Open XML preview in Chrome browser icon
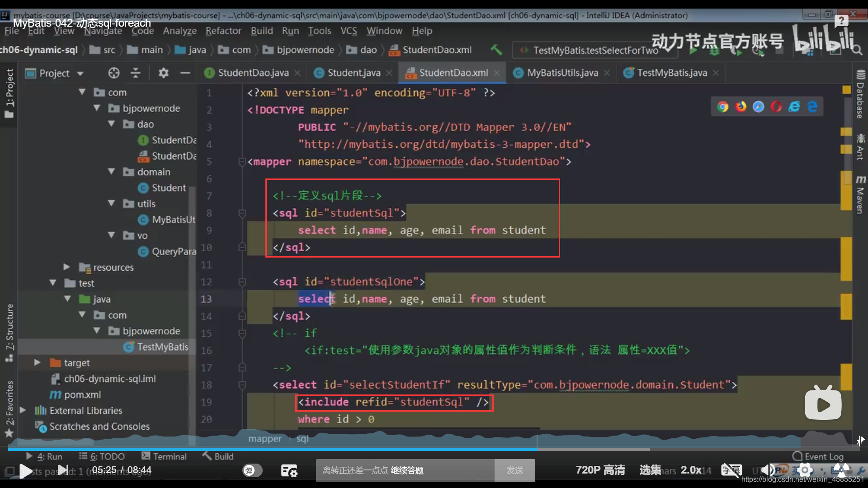 [723, 107]
